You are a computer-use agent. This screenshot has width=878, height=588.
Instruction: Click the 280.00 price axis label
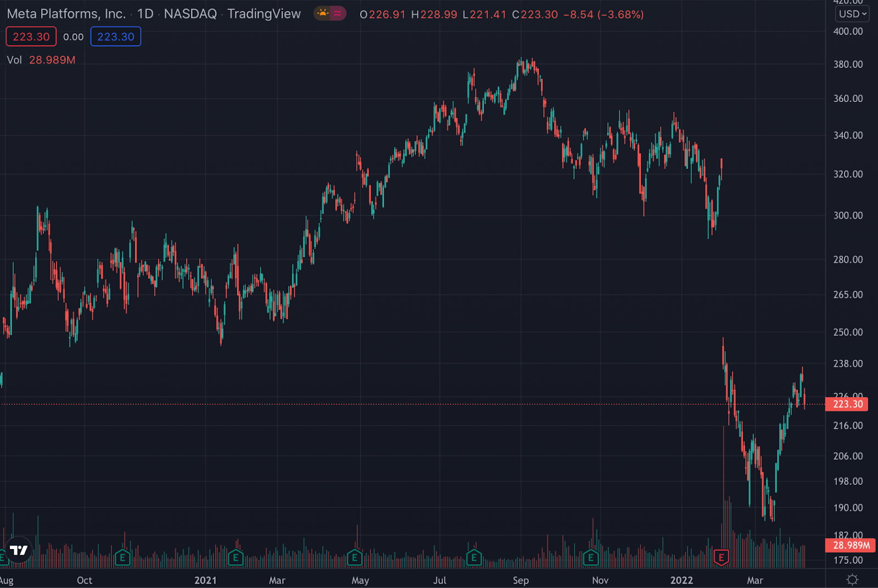tap(848, 259)
